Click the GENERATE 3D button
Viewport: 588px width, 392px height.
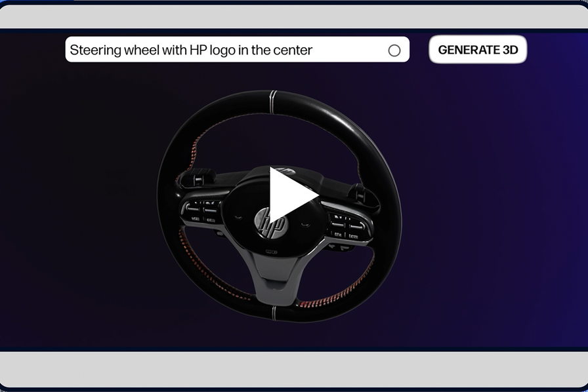click(x=478, y=50)
